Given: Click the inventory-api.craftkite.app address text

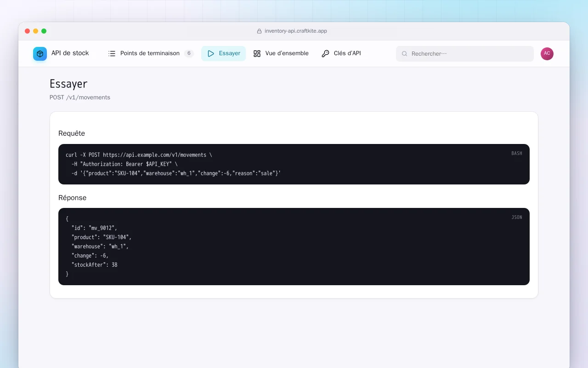Looking at the screenshot, I should pyautogui.click(x=296, y=31).
